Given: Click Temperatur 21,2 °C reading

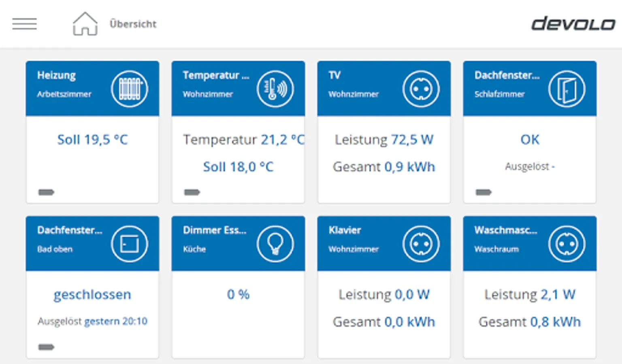Looking at the screenshot, I should click(x=244, y=140).
